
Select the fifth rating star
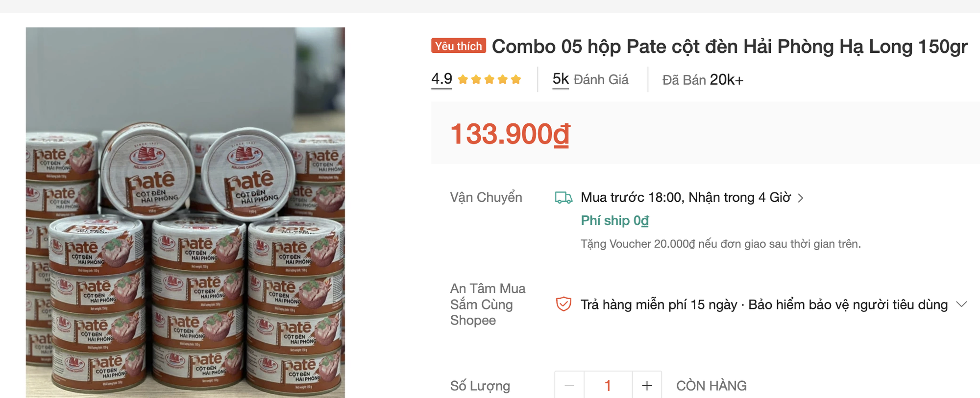[x=516, y=79]
